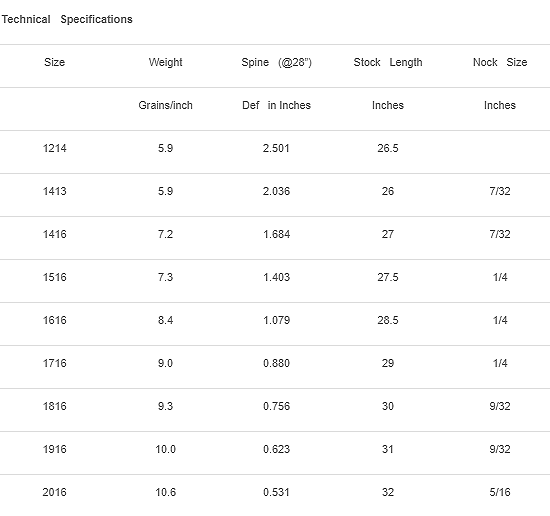Click the 1416 size cell

tap(54, 234)
